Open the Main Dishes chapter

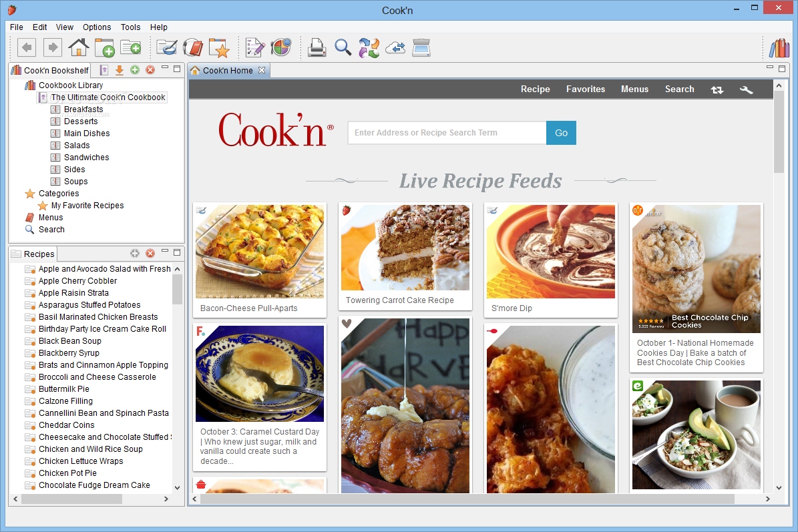click(87, 134)
